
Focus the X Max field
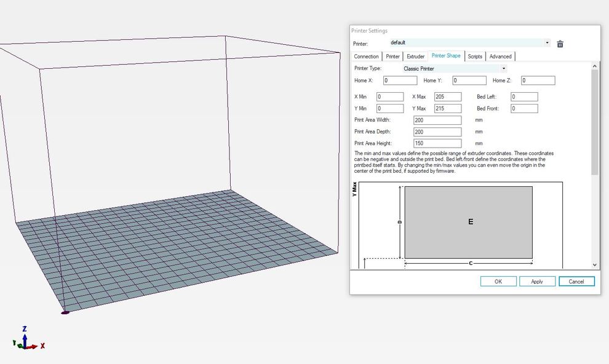coord(447,97)
